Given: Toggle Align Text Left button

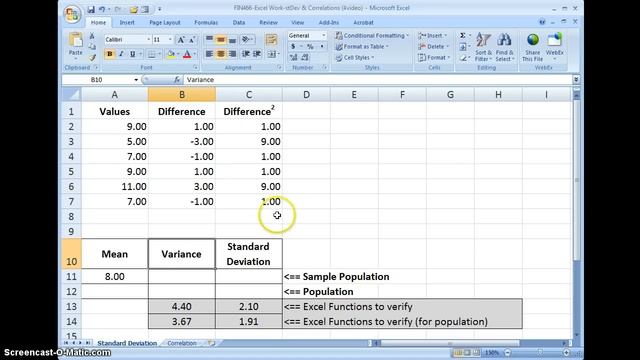Looking at the screenshot, I should click(x=209, y=54).
